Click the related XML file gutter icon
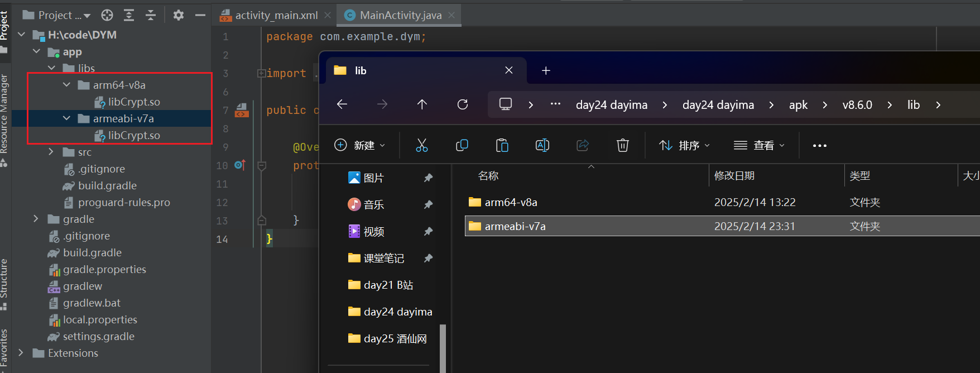The height and width of the screenshot is (373, 980). [242, 110]
